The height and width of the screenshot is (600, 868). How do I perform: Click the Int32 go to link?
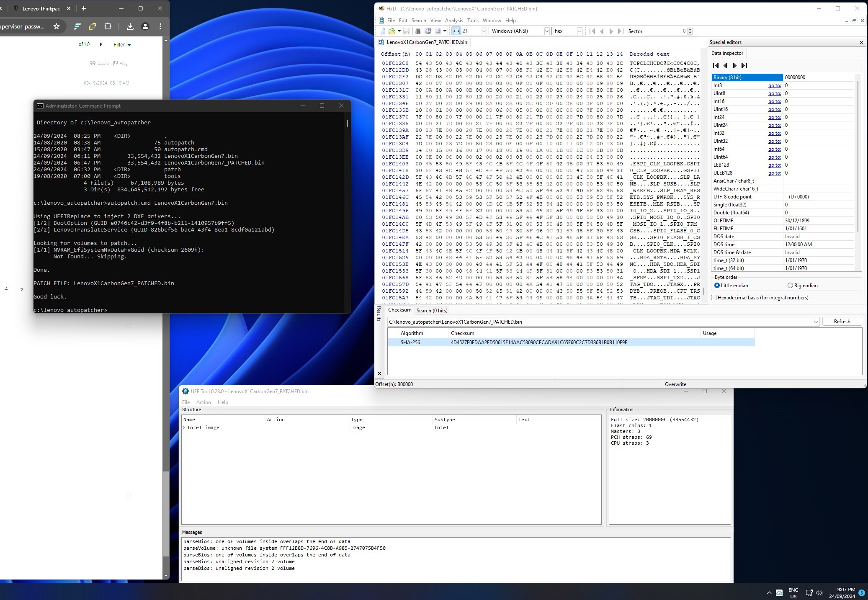[x=774, y=133]
